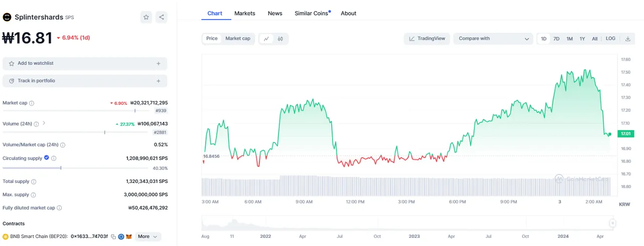644x246 pixels.
Task: Click the star favorite icon near Splintershards
Action: tap(146, 17)
